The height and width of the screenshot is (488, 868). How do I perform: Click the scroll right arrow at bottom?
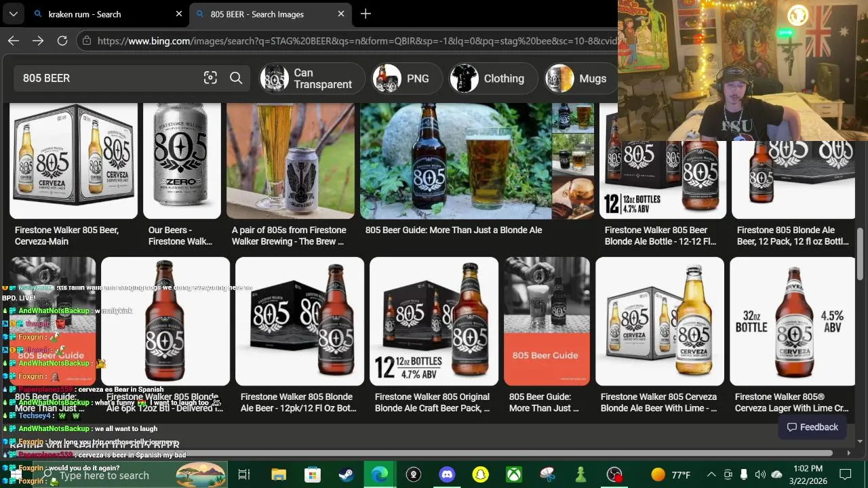point(848,453)
